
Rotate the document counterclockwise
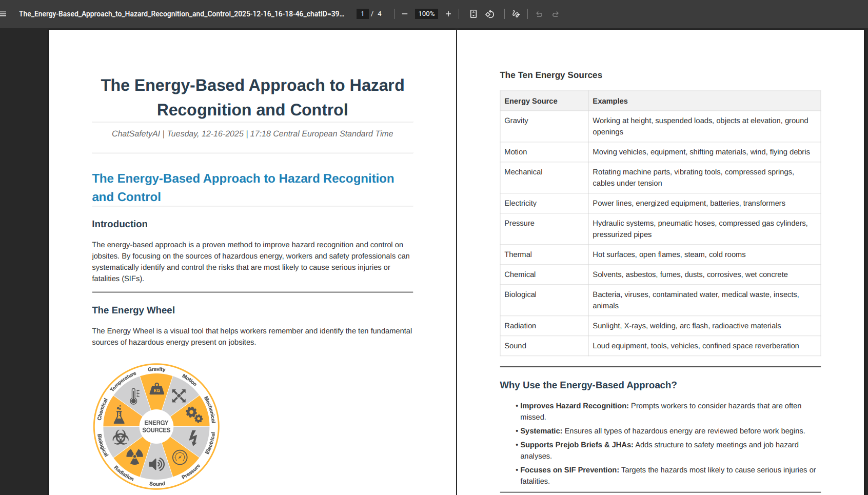click(490, 14)
